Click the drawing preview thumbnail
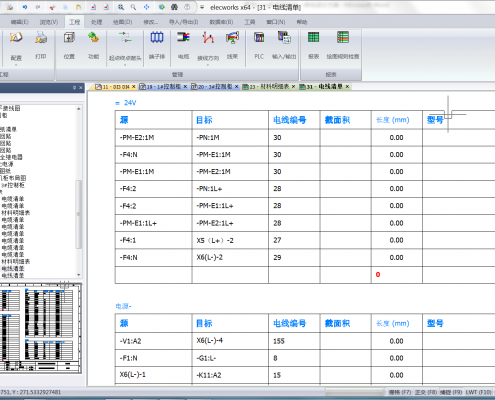 point(41,327)
